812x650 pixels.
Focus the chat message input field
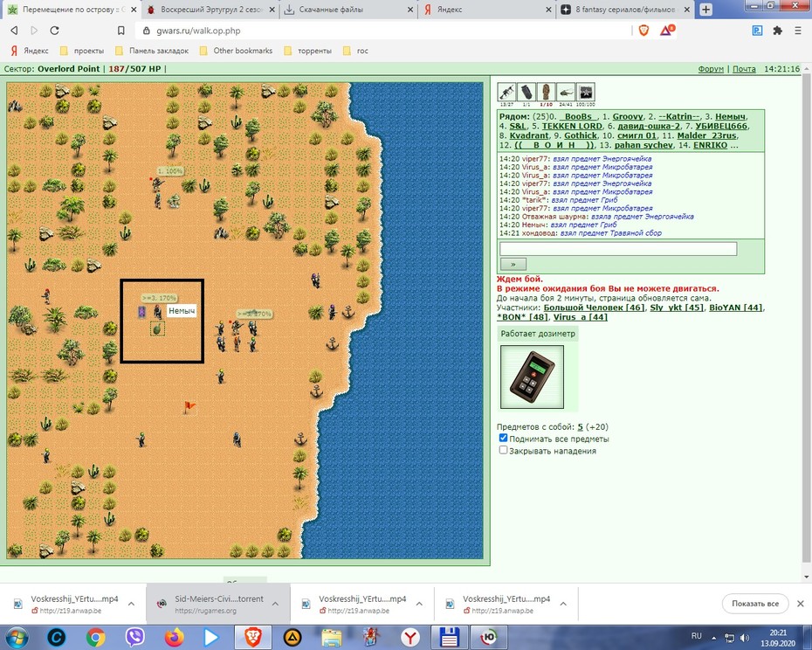(x=618, y=249)
